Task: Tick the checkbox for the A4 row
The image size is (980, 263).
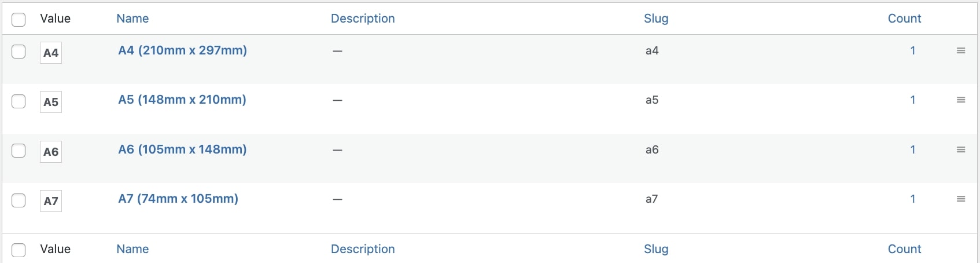Action: [19, 52]
